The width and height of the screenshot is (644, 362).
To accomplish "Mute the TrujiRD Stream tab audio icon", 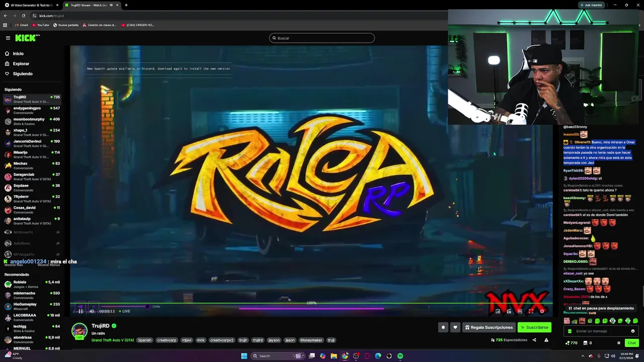I will [x=111, y=5].
